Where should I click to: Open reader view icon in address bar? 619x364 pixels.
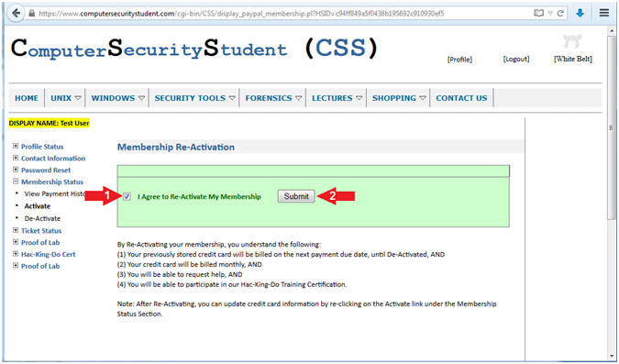pyautogui.click(x=538, y=13)
